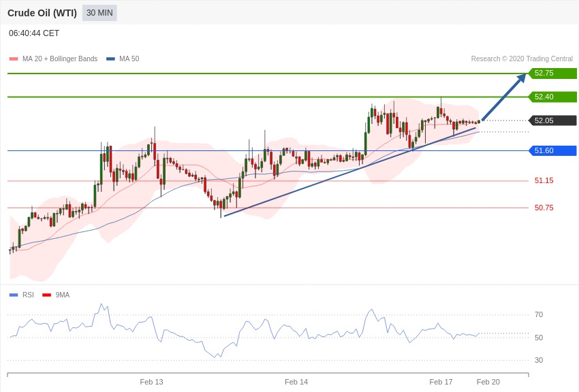Select the Crude Oil (WTI) title

point(42,13)
